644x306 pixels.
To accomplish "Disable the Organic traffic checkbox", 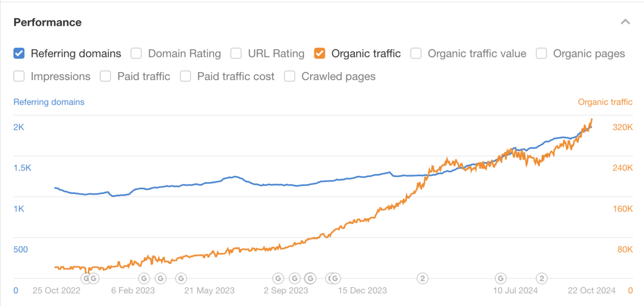I will tap(320, 54).
